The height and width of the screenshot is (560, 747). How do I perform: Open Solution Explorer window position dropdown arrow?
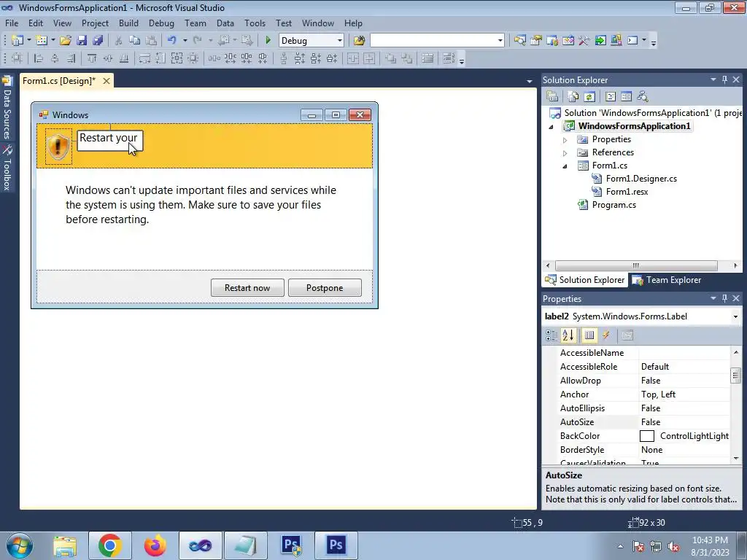point(713,80)
